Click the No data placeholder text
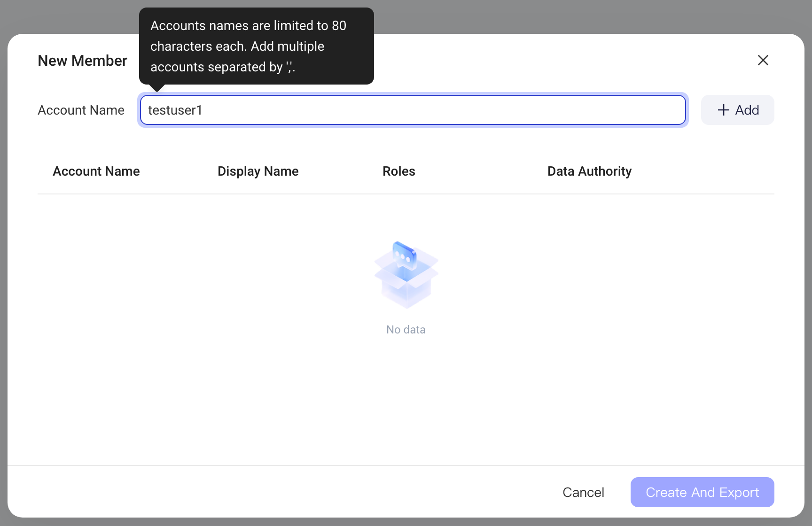The height and width of the screenshot is (526, 812). [x=406, y=330]
